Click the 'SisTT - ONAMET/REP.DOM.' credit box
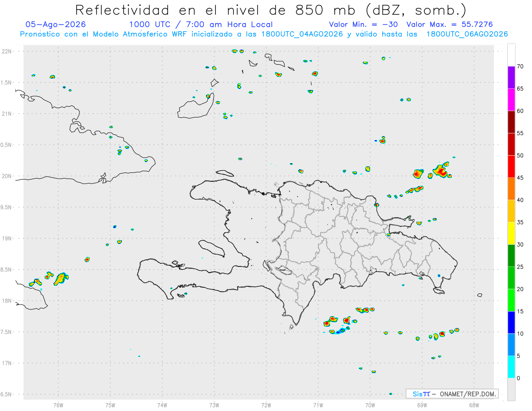 [452, 394]
